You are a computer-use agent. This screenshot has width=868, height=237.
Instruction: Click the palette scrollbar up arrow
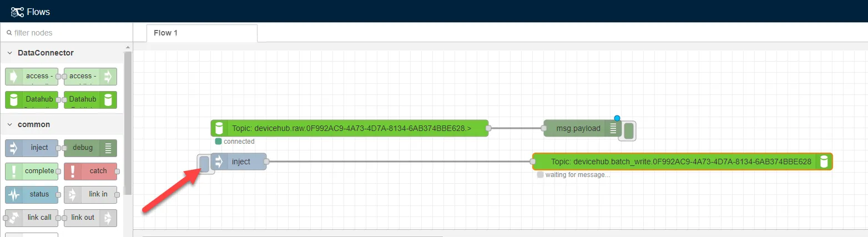click(x=128, y=48)
